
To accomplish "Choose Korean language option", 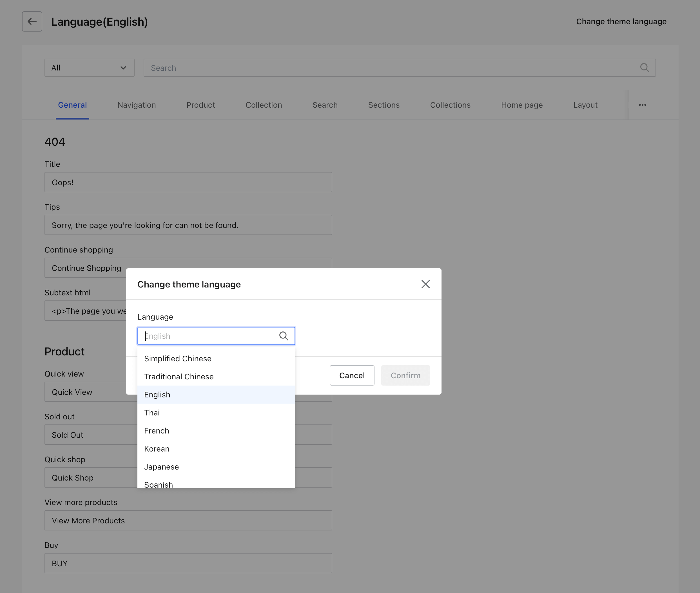I will pos(157,449).
